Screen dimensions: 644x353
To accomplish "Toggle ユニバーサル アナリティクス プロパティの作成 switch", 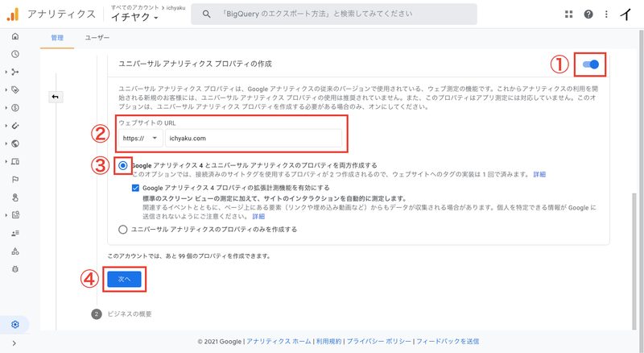I will click(591, 64).
